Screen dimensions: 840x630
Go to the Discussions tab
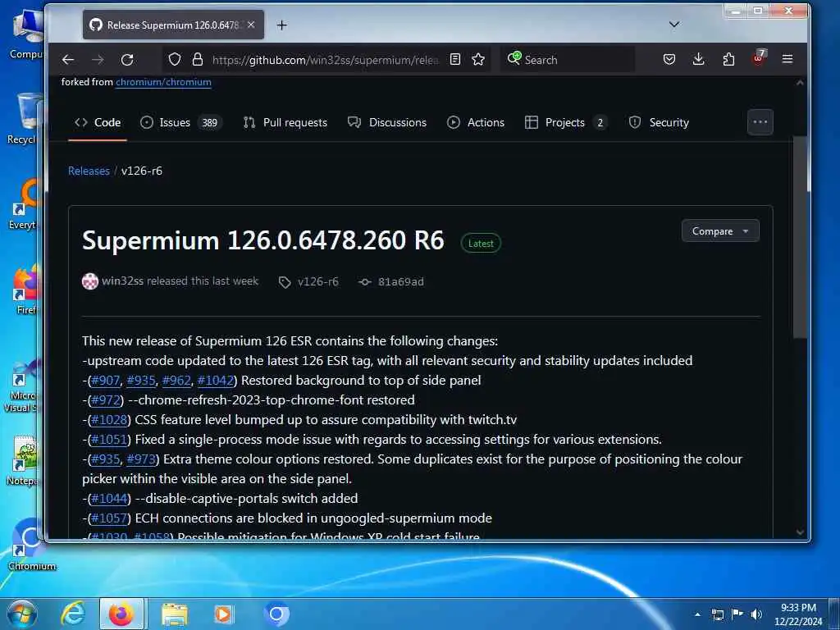pos(387,123)
